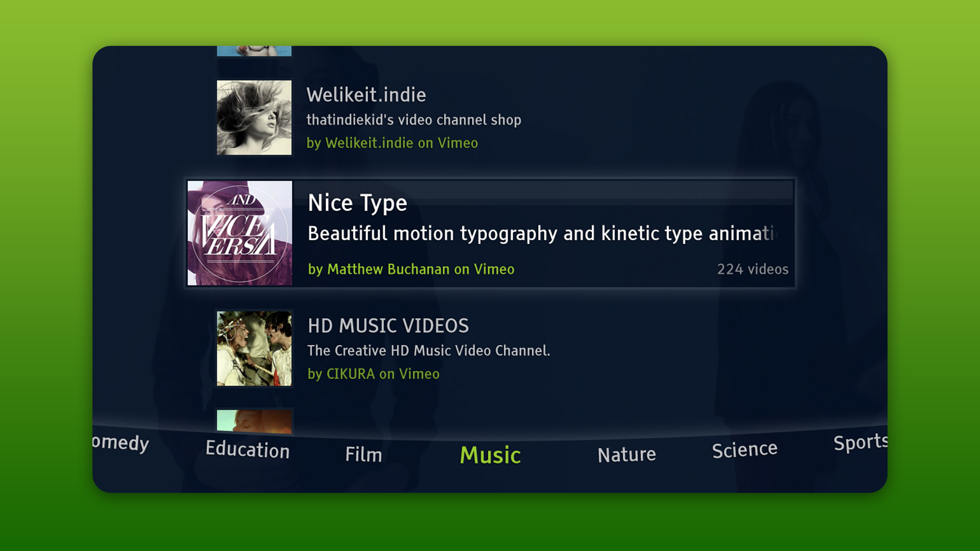Screen dimensions: 980x551
Task: Click the '224 videos' count
Action: click(x=753, y=269)
